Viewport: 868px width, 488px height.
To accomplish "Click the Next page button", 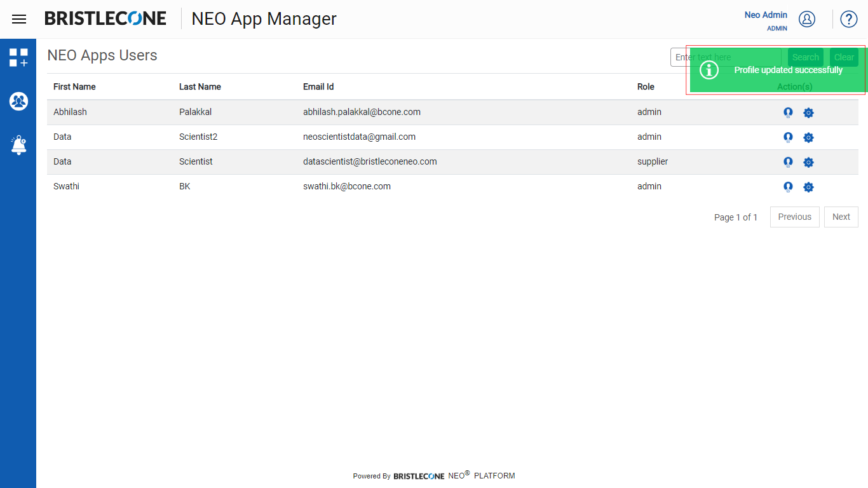I will [x=841, y=217].
